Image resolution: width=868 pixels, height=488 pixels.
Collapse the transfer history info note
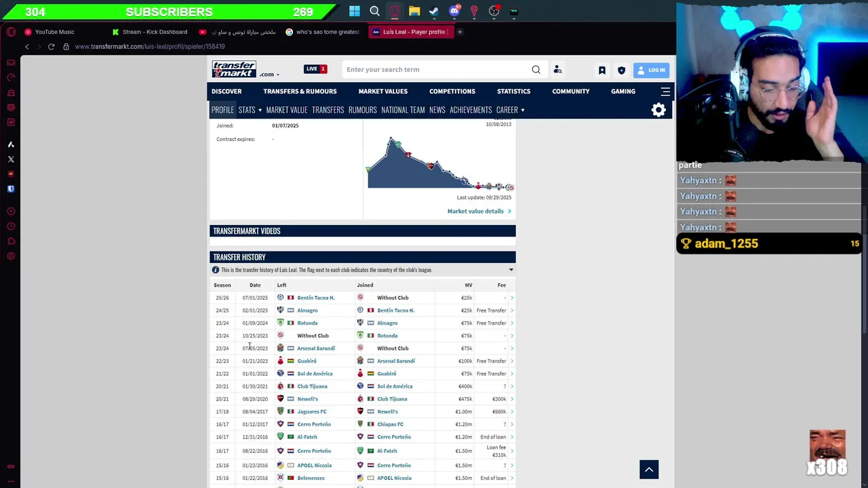point(511,270)
